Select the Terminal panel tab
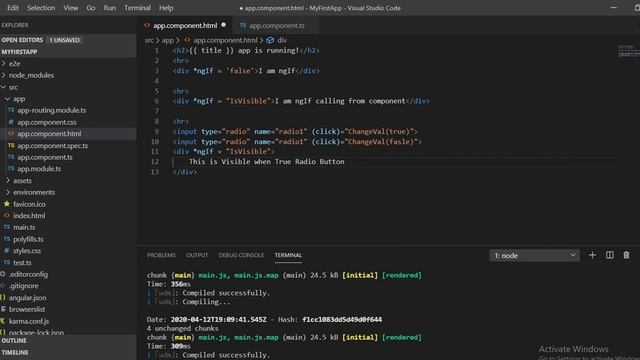This screenshot has height=360, width=640. click(x=288, y=255)
